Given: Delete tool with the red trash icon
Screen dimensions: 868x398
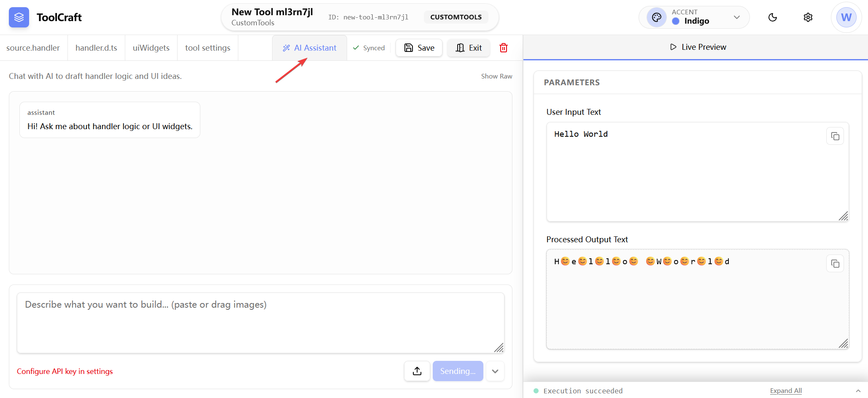Looking at the screenshot, I should [x=503, y=48].
